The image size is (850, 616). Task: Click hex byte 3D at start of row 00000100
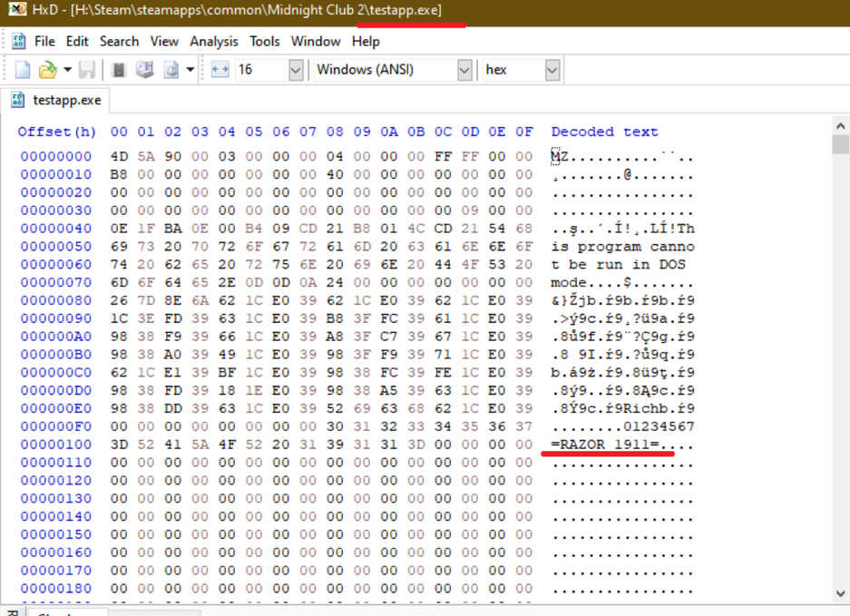click(119, 445)
